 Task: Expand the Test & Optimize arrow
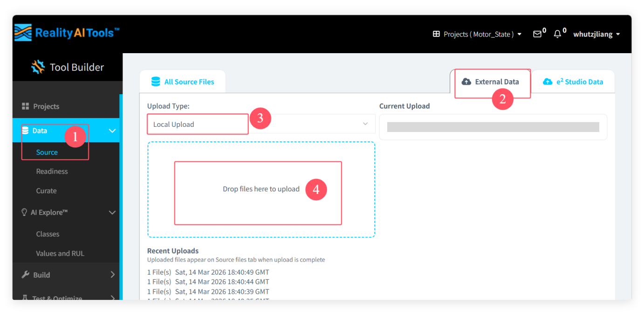click(x=112, y=298)
